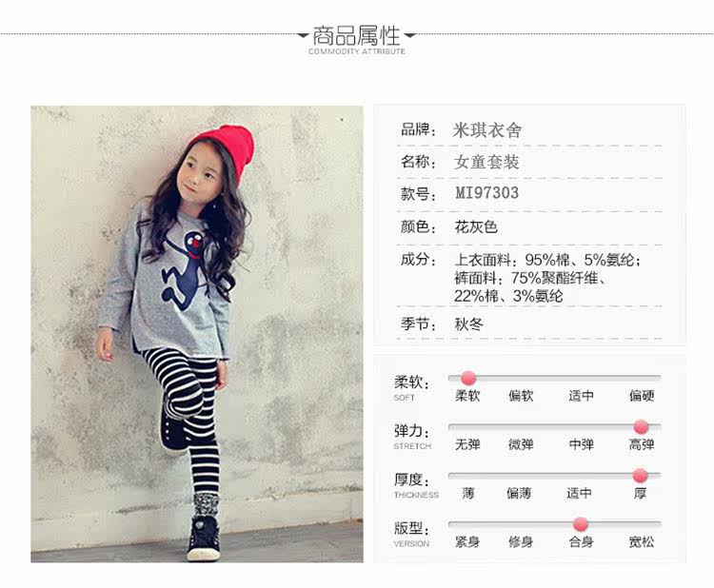Select the 无弹 stretch label

(467, 444)
